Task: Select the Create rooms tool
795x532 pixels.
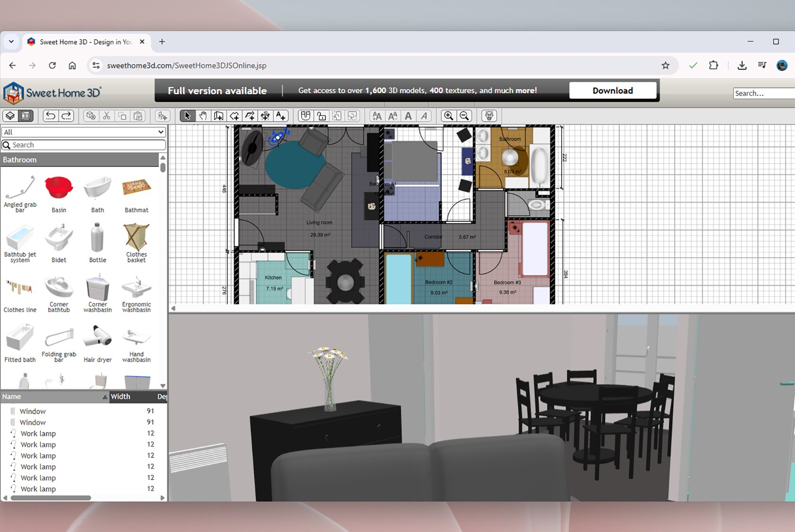Action: click(234, 116)
